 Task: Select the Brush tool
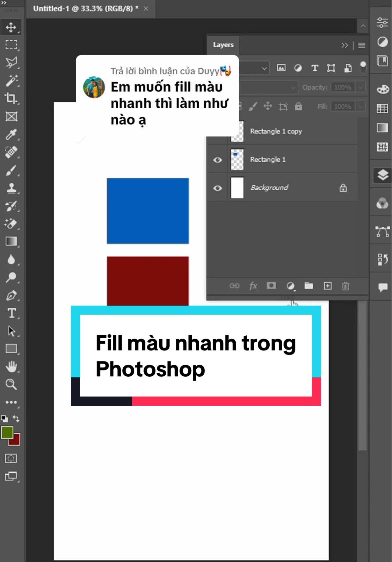11,170
